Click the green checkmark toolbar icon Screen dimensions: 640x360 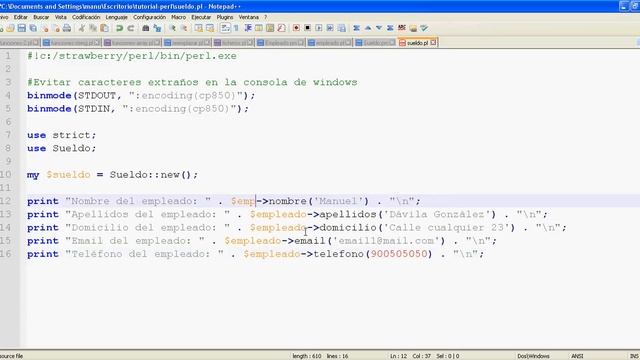424,28
